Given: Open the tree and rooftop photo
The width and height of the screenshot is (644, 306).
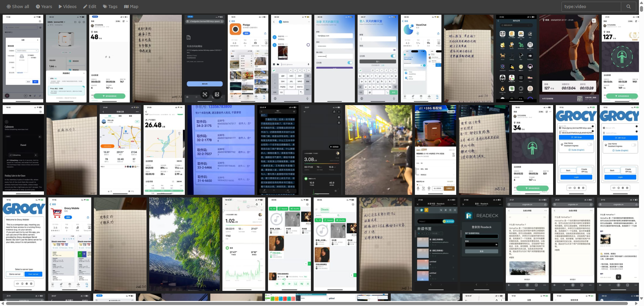Looking at the screenshot, I should 184,244.
